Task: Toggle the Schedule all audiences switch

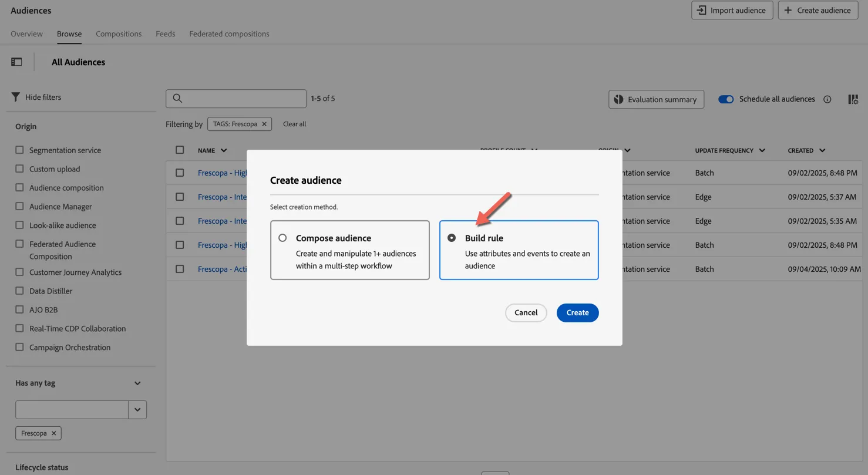Action: 726,99
